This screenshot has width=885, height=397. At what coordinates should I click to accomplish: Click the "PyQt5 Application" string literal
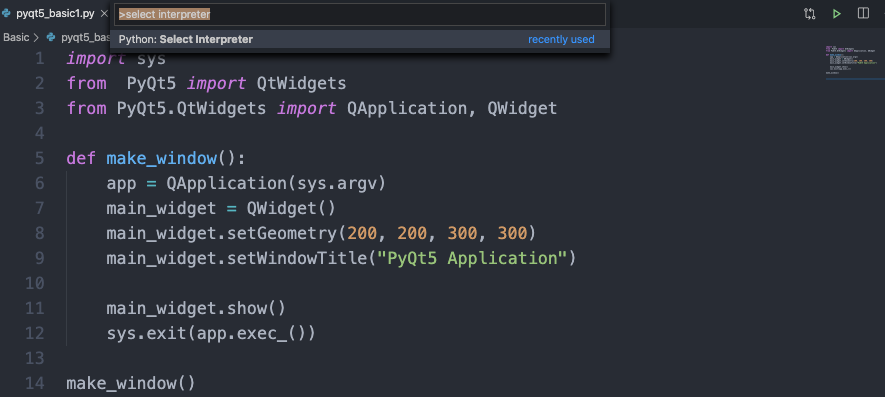pos(472,259)
